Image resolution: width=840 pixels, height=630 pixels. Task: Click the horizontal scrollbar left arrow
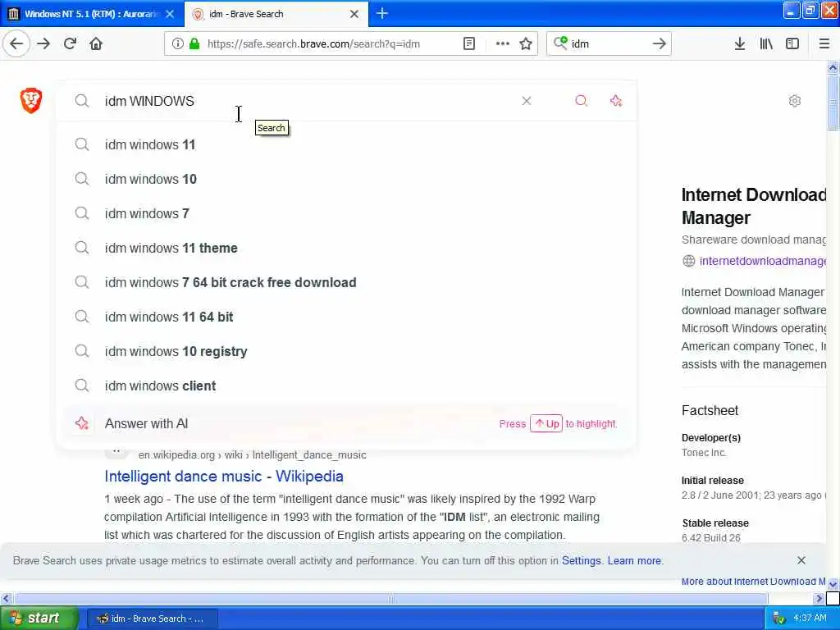tap(6, 598)
